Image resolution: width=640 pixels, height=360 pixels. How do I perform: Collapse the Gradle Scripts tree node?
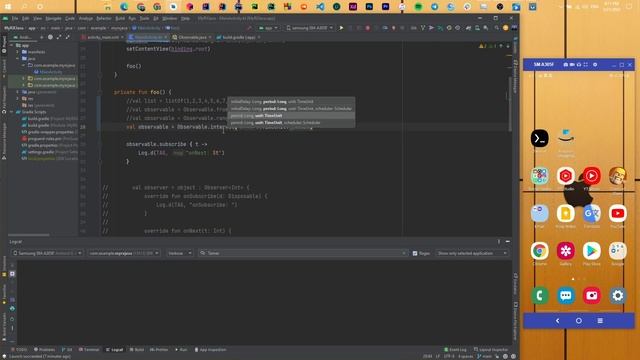(x=11, y=112)
